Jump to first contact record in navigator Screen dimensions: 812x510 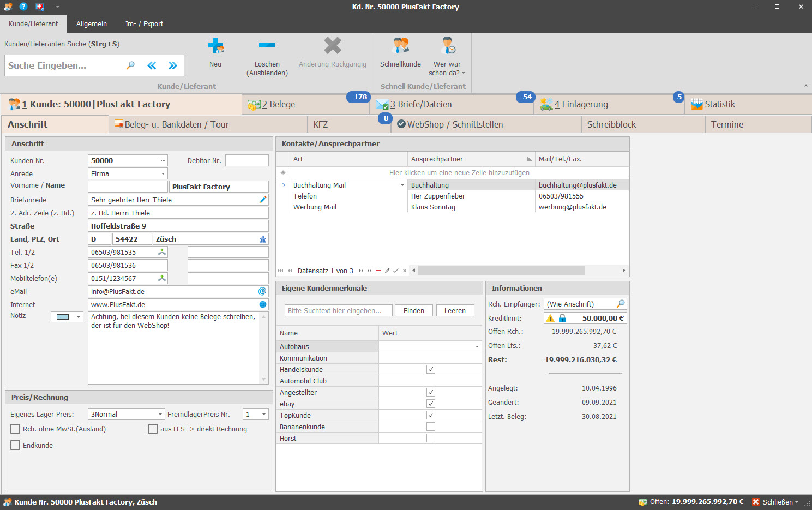click(x=281, y=271)
